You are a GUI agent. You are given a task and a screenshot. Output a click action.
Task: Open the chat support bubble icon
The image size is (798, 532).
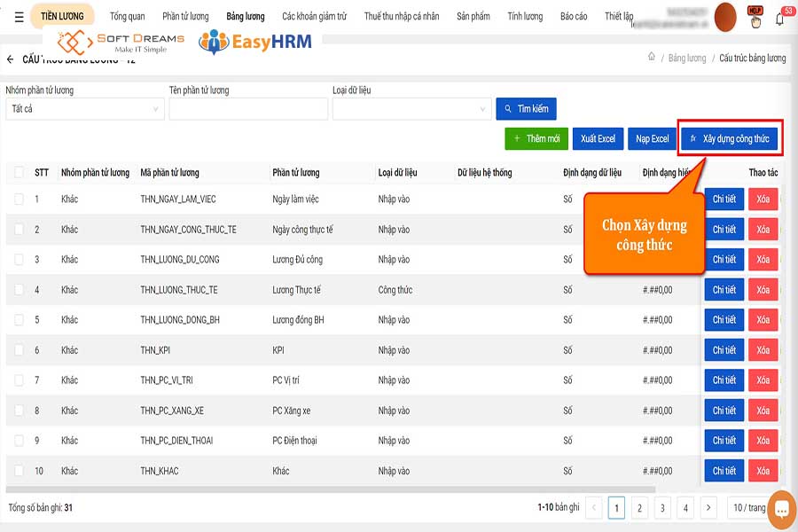(781, 509)
